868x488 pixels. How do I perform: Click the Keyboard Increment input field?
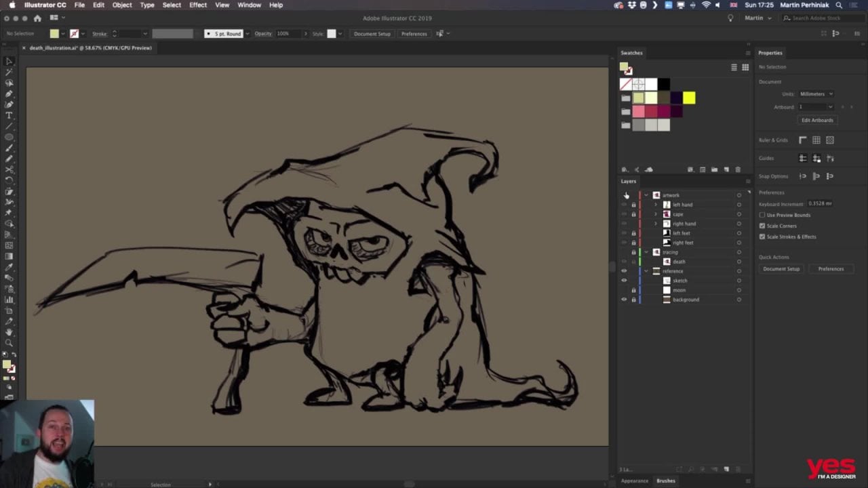820,203
